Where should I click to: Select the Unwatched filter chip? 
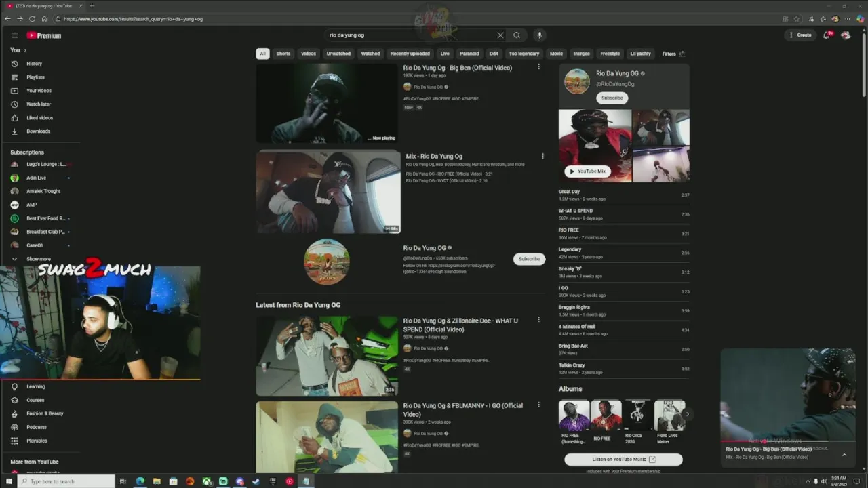coord(338,54)
